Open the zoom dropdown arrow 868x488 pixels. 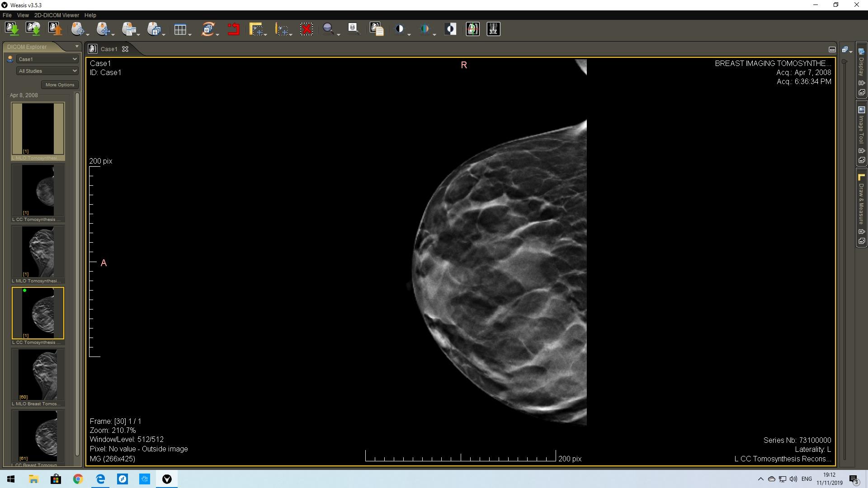point(338,34)
